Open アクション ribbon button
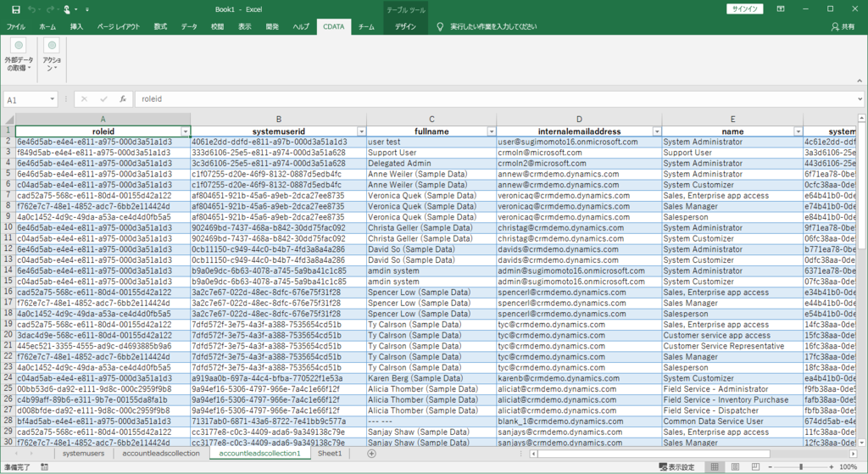Image resolution: width=868 pixels, height=474 pixels. click(52, 55)
